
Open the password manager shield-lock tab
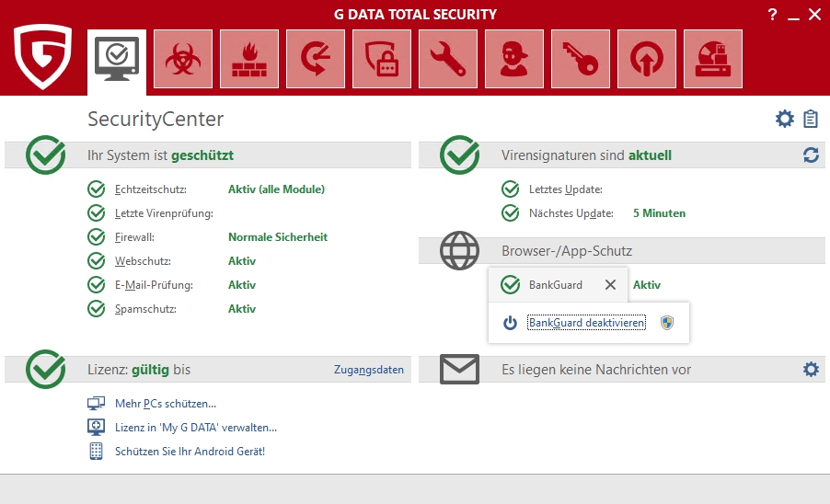[382, 59]
